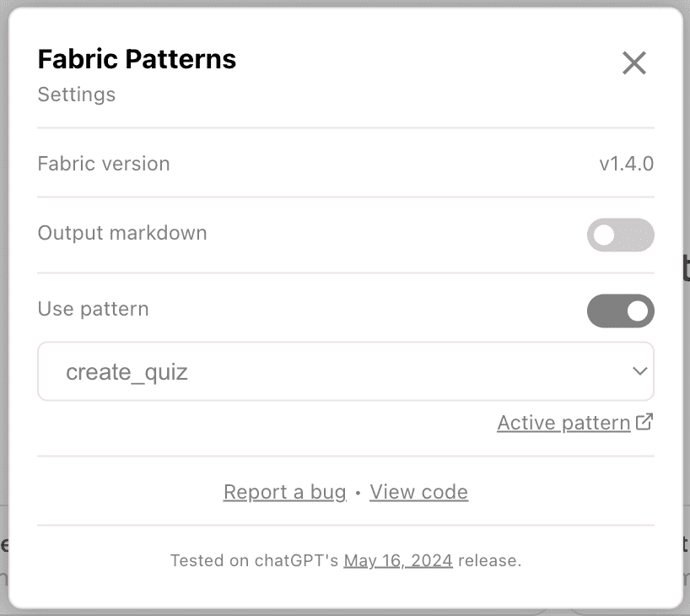Click the white knob of Output markdown switch

(604, 235)
